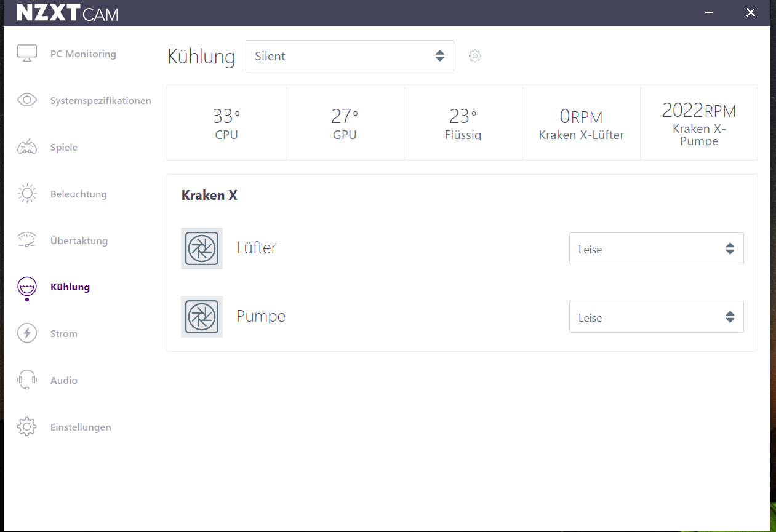Click the Audio headset icon
The height and width of the screenshot is (532, 776).
point(27,380)
